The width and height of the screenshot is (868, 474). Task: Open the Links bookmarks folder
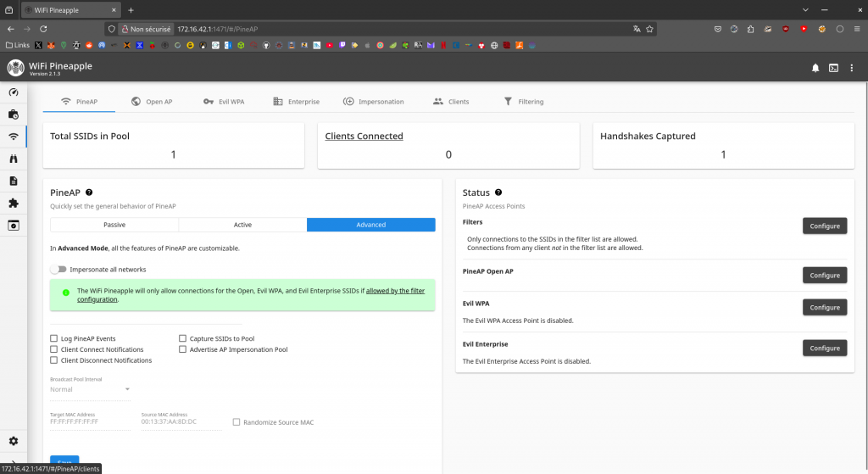coord(18,46)
